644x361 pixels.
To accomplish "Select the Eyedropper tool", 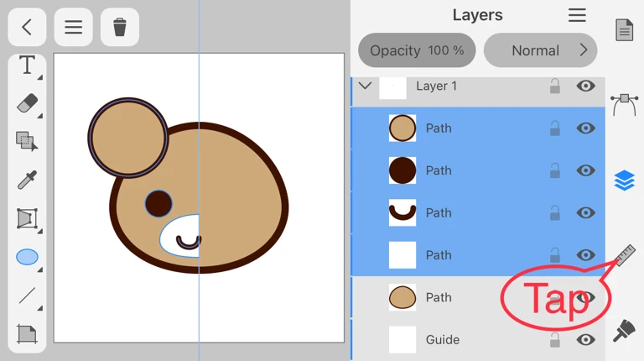I will [x=27, y=180].
